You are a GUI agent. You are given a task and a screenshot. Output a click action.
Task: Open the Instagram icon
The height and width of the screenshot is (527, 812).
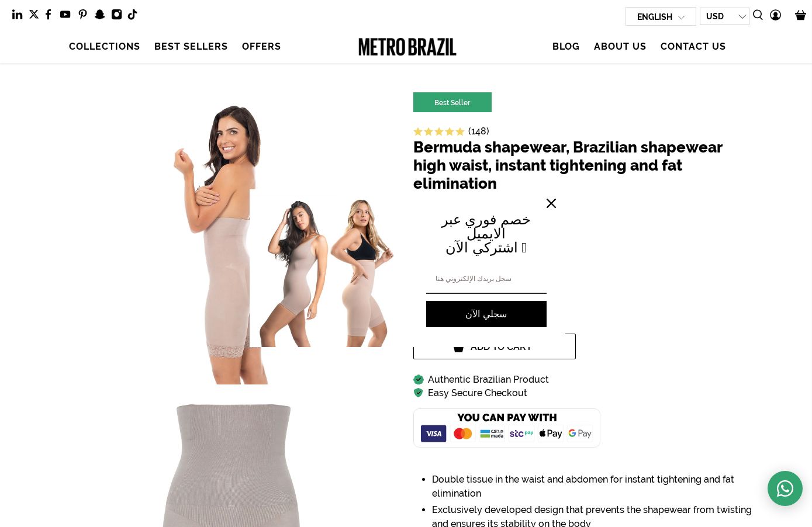coord(117,15)
